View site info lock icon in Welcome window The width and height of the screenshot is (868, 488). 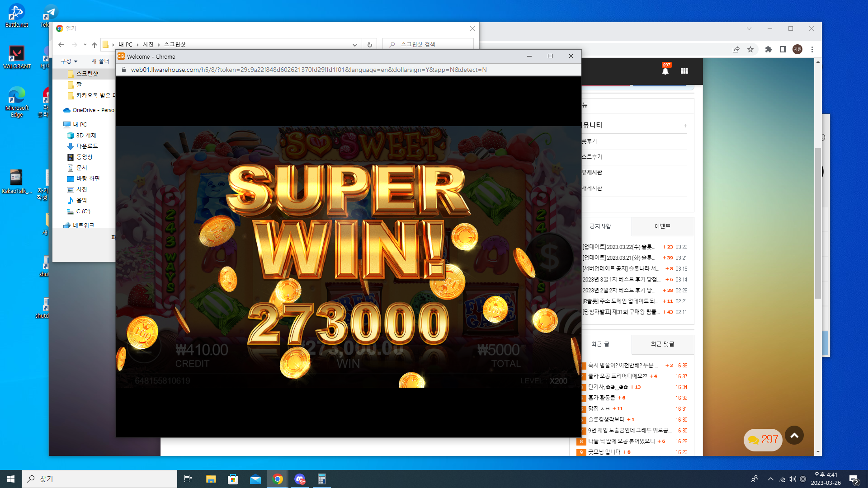(123, 70)
